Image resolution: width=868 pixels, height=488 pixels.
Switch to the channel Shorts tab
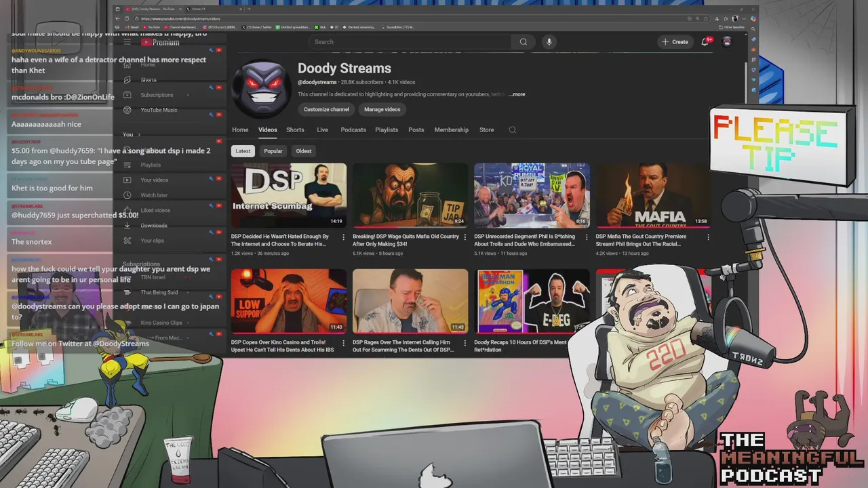pos(295,130)
